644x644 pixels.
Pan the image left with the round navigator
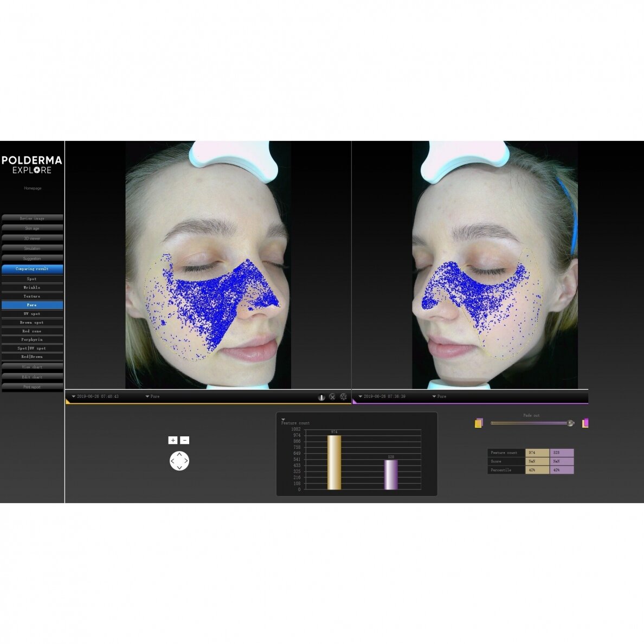point(173,461)
